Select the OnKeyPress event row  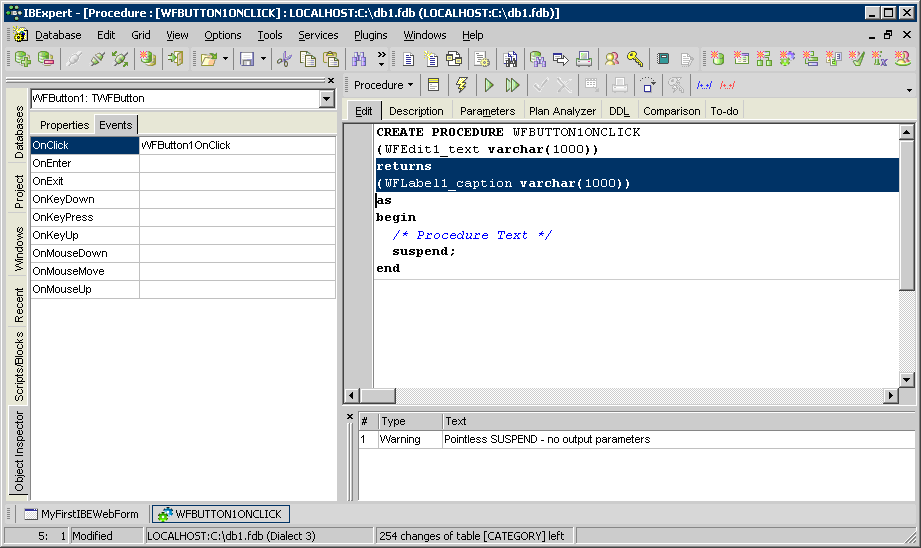(183, 217)
